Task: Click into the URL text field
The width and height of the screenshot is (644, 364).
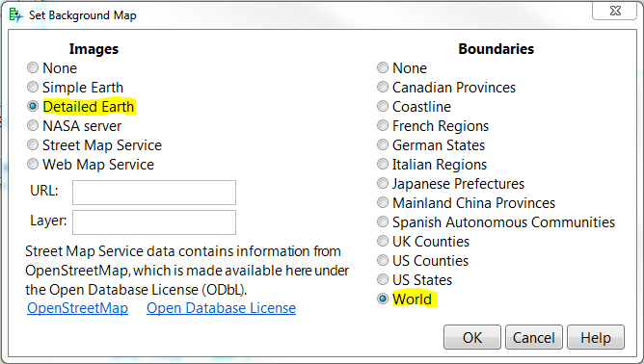Action: tap(154, 193)
